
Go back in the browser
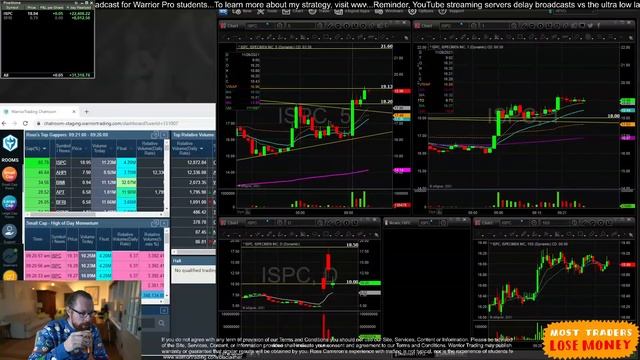[4, 123]
